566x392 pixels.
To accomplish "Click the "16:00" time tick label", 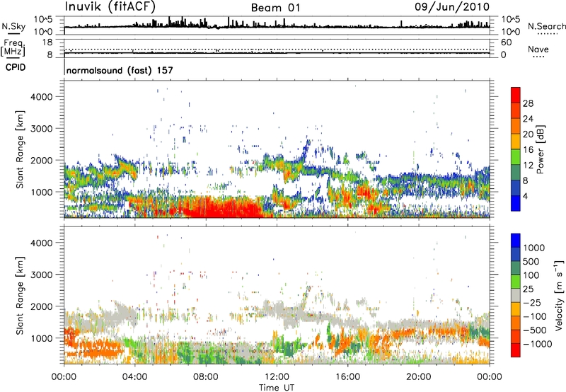I will (347, 377).
